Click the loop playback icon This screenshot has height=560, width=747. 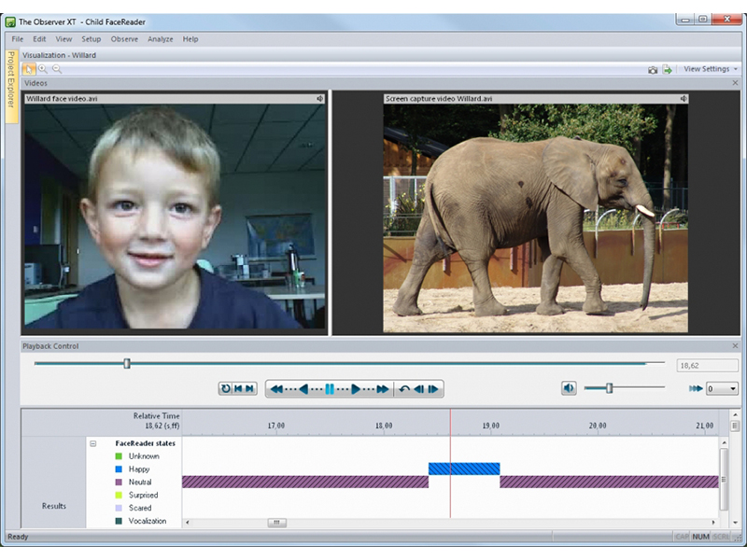pyautogui.click(x=225, y=389)
